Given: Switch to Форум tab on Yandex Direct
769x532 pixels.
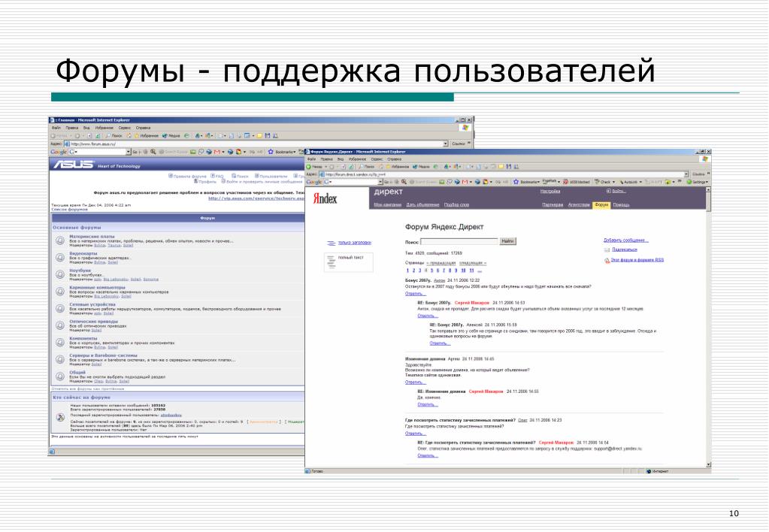Looking at the screenshot, I should pyautogui.click(x=601, y=205).
